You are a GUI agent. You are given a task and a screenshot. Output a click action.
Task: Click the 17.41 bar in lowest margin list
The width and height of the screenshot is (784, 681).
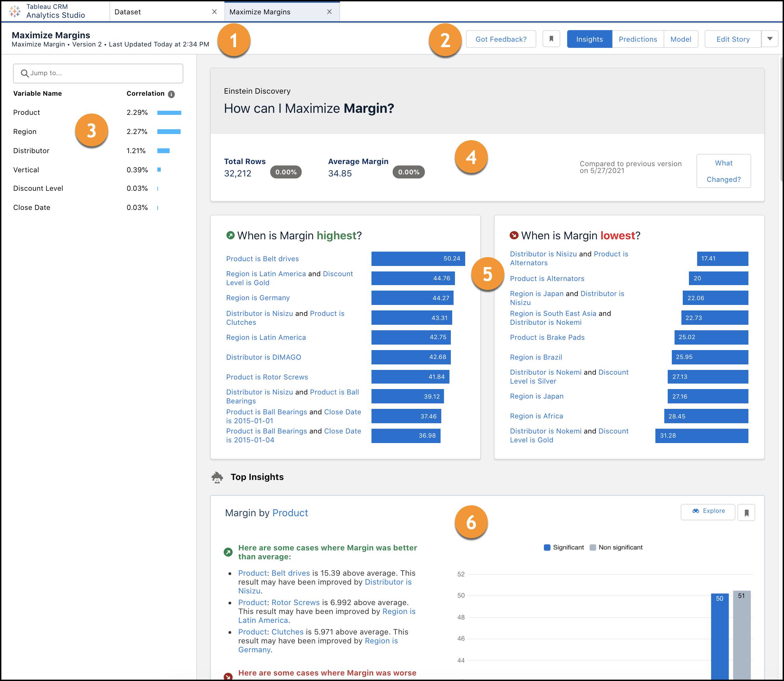tap(722, 258)
